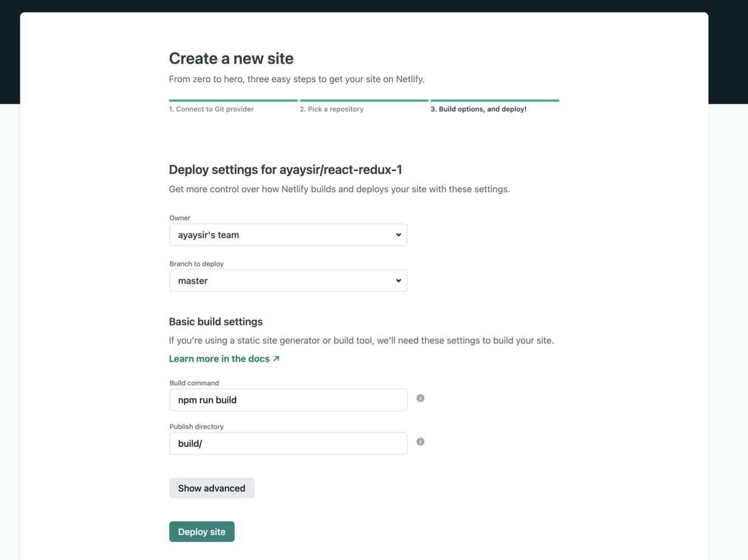The width and height of the screenshot is (748, 560).
Task: Click the Branch to deploy label
Action: click(197, 264)
